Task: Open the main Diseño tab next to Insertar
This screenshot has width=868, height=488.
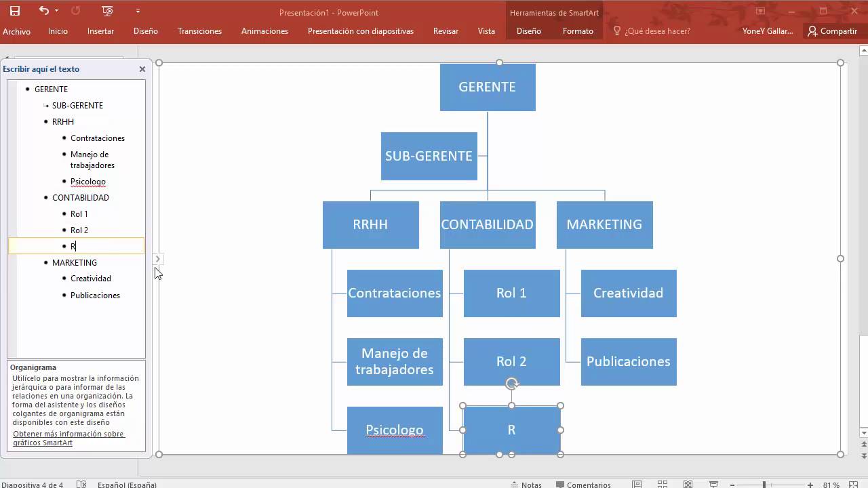Action: click(146, 31)
